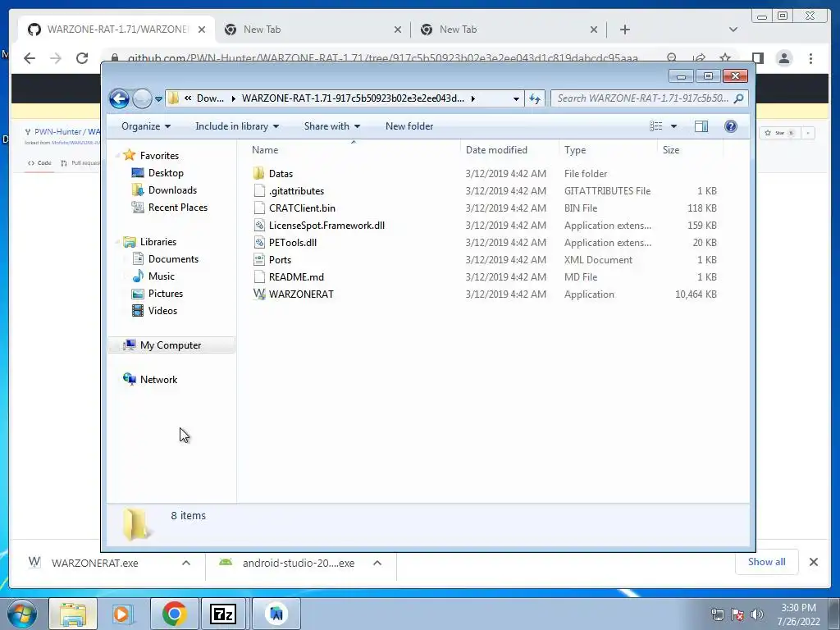Expand options for WARZONERAT.exe download
The image size is (840, 630).
tap(186, 563)
